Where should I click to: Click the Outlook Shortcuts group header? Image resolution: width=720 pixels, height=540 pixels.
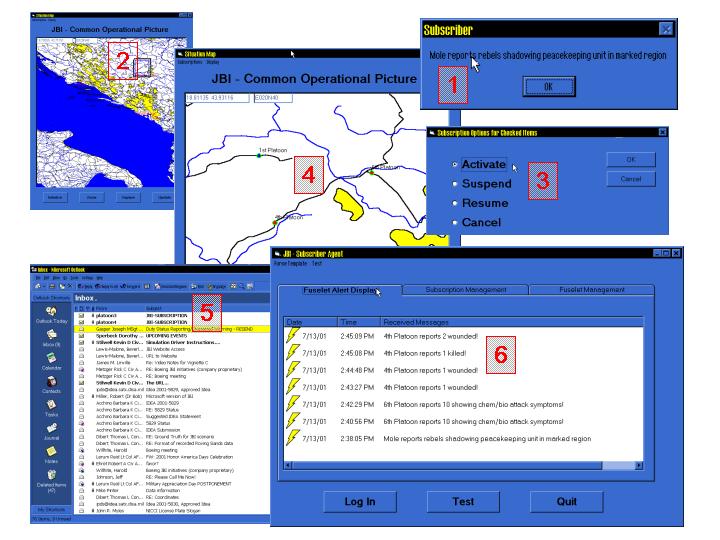[x=51, y=298]
